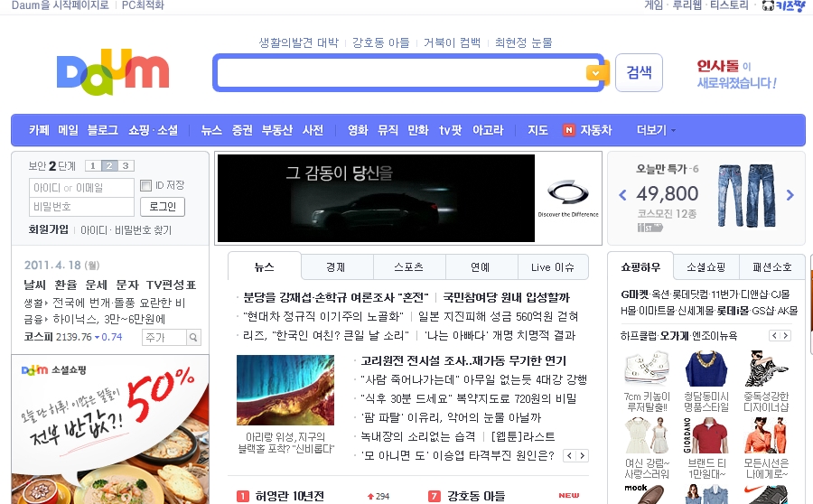Click the 아이디 or 이메일 input field
813x504 pixels.
[x=81, y=188]
